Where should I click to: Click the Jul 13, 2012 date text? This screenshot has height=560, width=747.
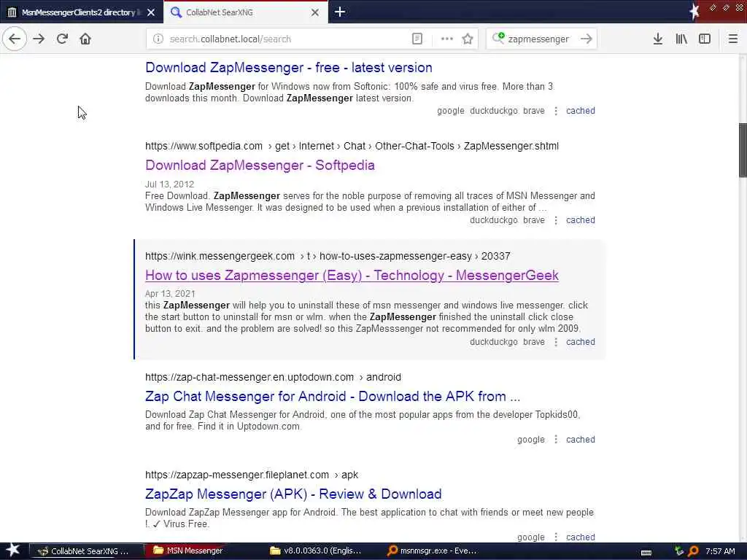(x=169, y=184)
